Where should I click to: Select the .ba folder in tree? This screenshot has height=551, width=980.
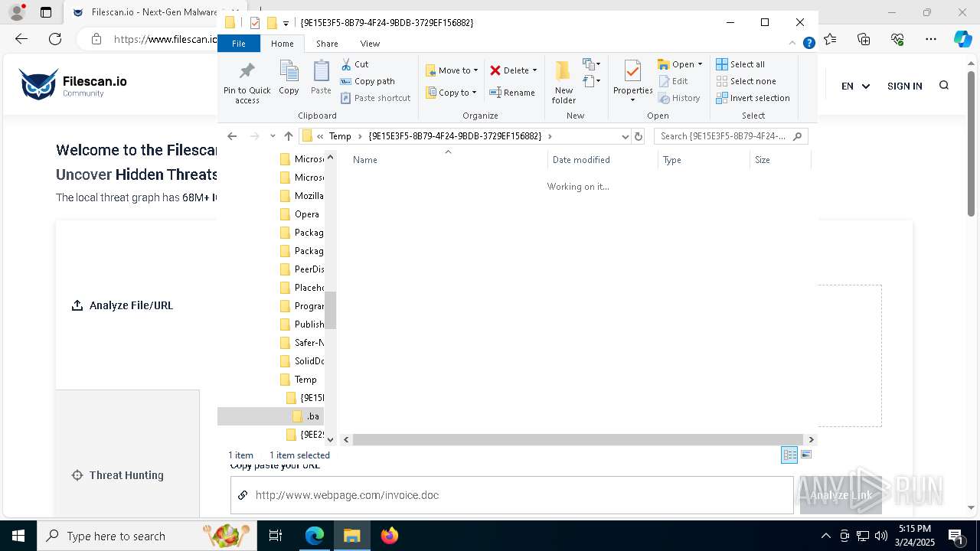pos(307,416)
